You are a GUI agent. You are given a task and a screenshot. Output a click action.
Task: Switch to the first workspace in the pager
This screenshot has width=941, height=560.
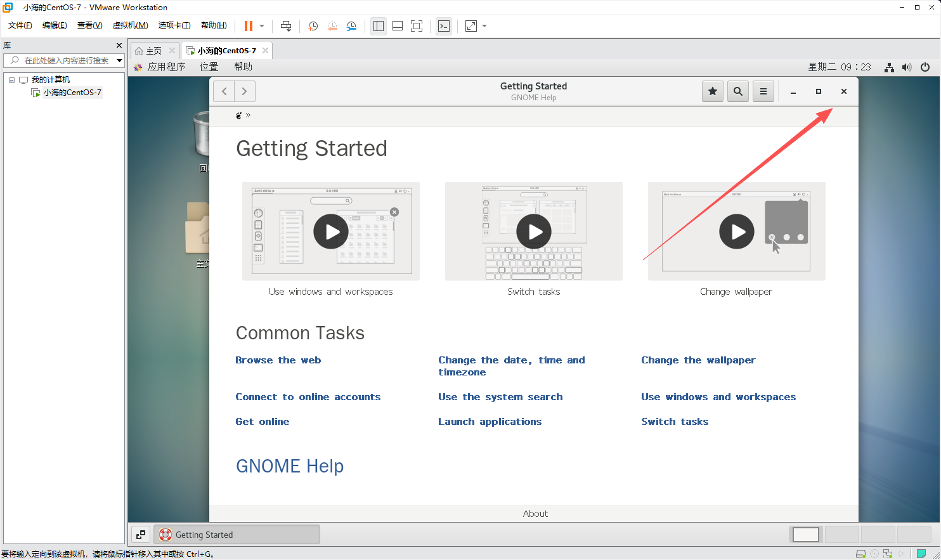tap(806, 535)
